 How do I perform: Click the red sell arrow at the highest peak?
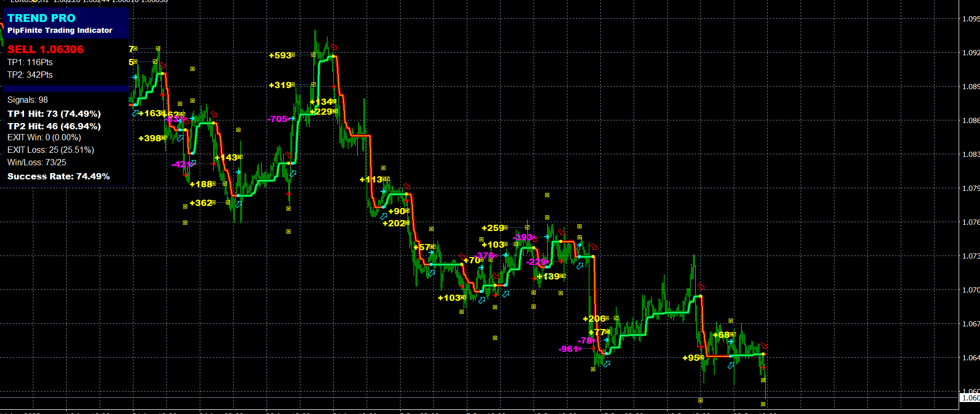[334, 47]
